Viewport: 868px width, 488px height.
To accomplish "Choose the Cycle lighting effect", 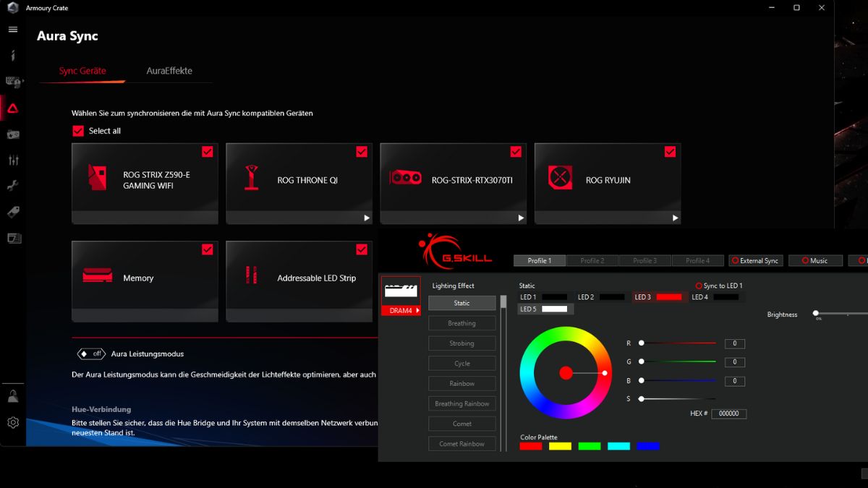I will tap(462, 364).
